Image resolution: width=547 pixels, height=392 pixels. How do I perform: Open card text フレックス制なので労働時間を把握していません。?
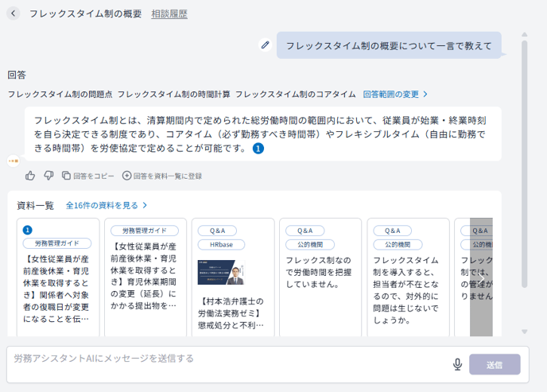point(319,272)
